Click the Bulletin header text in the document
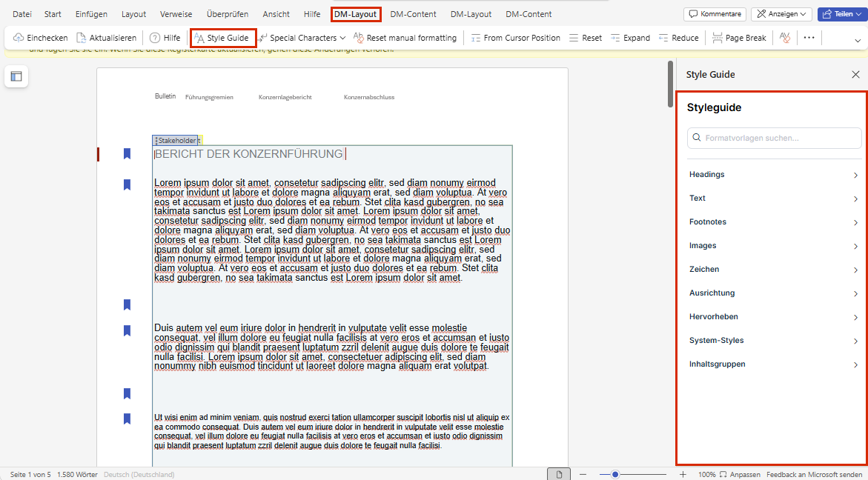The height and width of the screenshot is (480, 868). point(165,96)
